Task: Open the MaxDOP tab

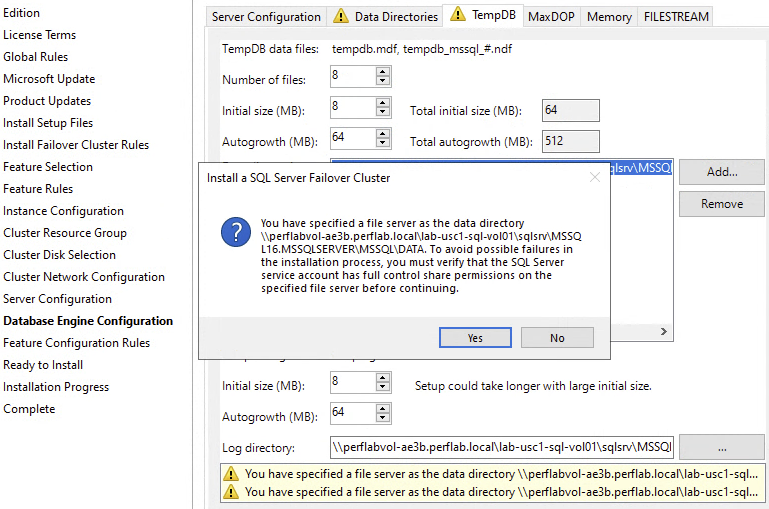Action: [551, 17]
